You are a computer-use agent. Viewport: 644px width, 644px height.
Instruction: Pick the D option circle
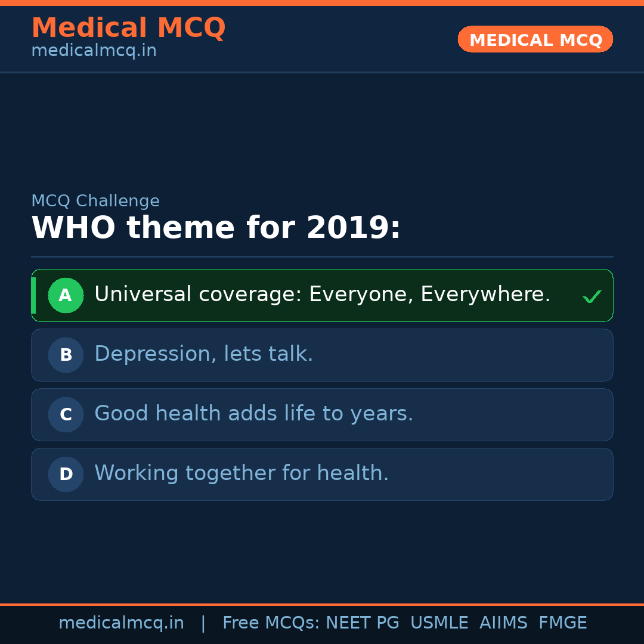(66, 474)
